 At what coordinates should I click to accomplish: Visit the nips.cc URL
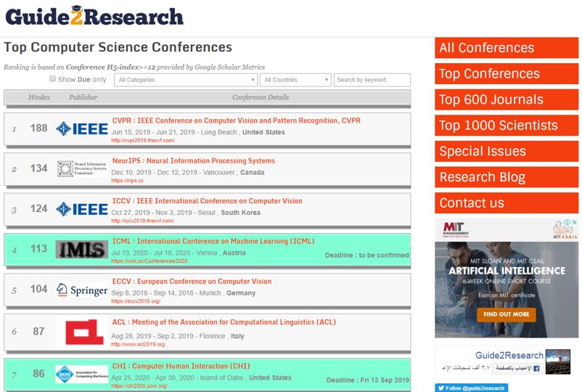[127, 181]
